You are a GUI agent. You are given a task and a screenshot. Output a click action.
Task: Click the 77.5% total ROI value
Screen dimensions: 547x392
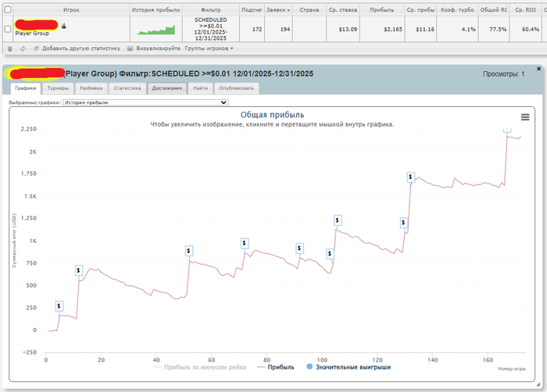click(x=498, y=30)
